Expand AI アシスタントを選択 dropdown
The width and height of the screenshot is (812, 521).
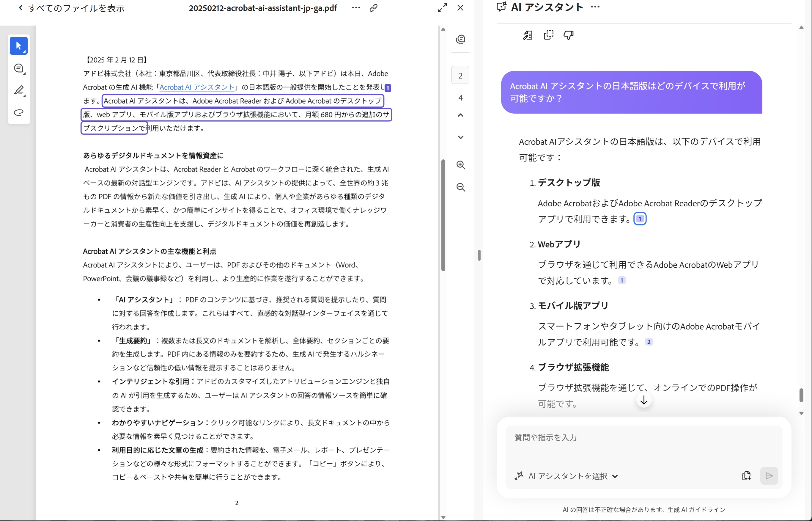pyautogui.click(x=615, y=476)
